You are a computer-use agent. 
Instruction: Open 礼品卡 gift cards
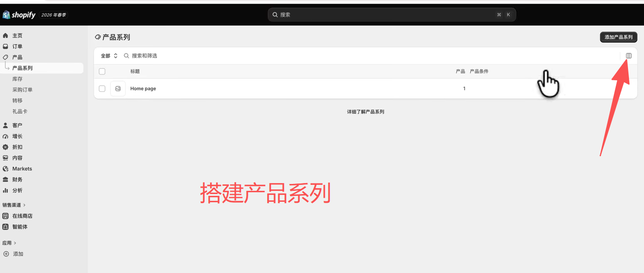coord(20,111)
